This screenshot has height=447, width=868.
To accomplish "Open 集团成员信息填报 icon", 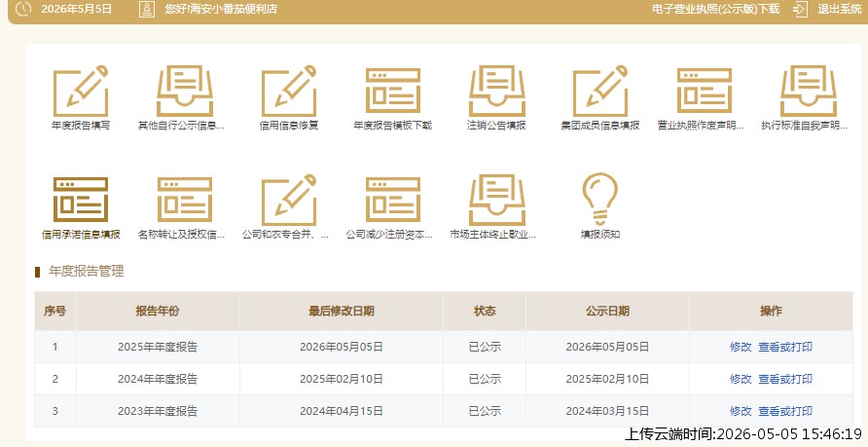I will click(600, 91).
